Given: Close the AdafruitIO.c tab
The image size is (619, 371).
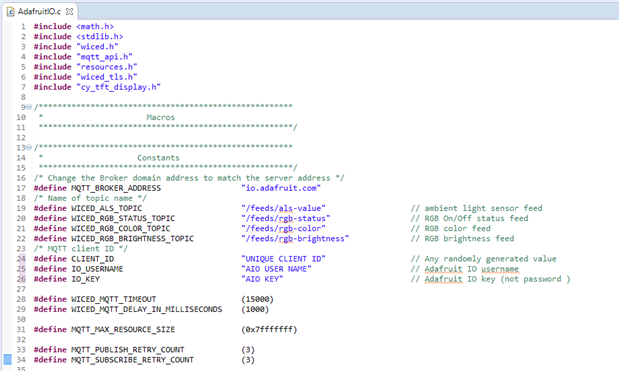Looking at the screenshot, I should [x=69, y=11].
